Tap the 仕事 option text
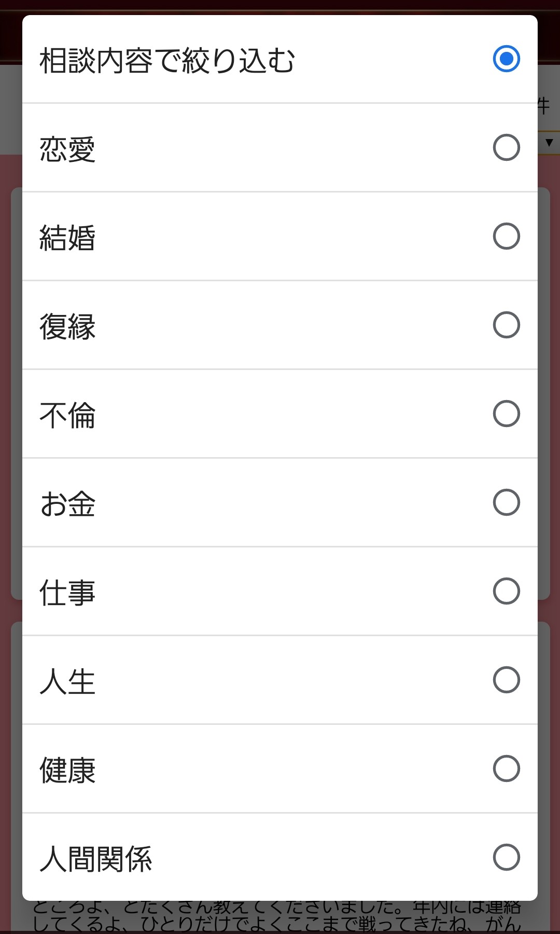The image size is (560, 934). click(67, 593)
